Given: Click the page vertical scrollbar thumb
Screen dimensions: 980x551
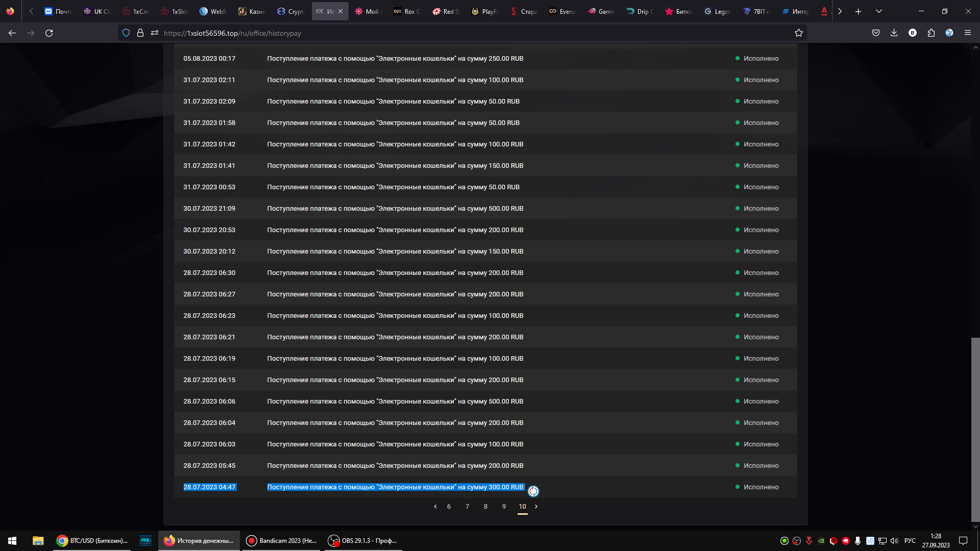Looking at the screenshot, I should (975, 429).
